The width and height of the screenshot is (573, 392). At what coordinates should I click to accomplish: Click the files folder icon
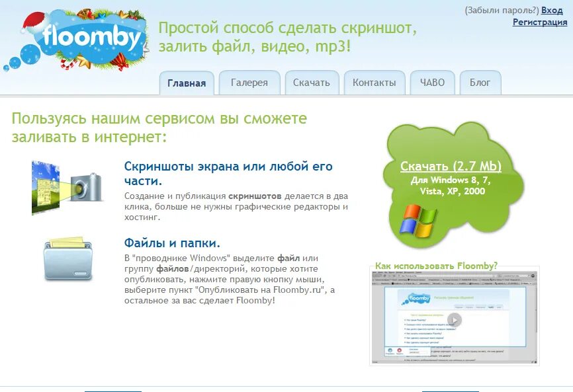point(68,258)
